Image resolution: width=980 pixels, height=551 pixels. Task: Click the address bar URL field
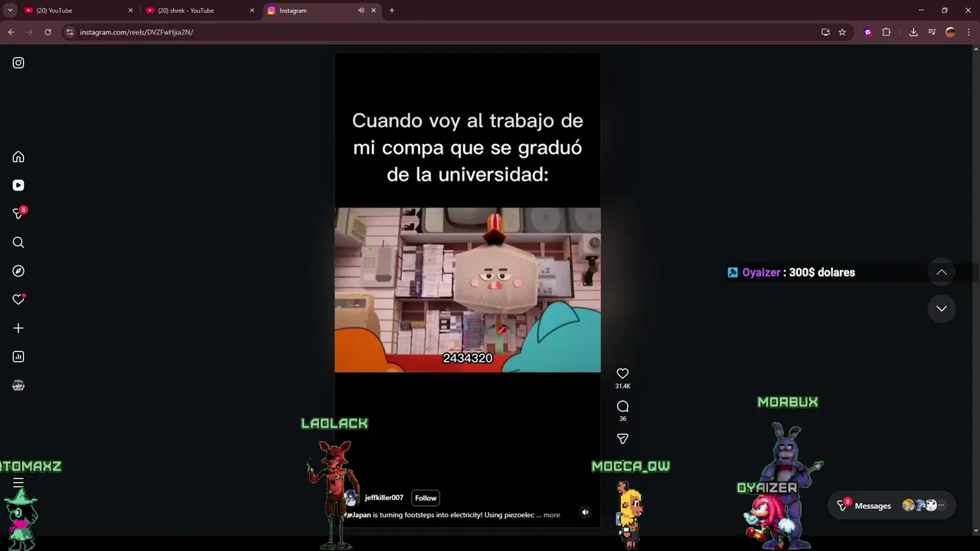tap(444, 32)
